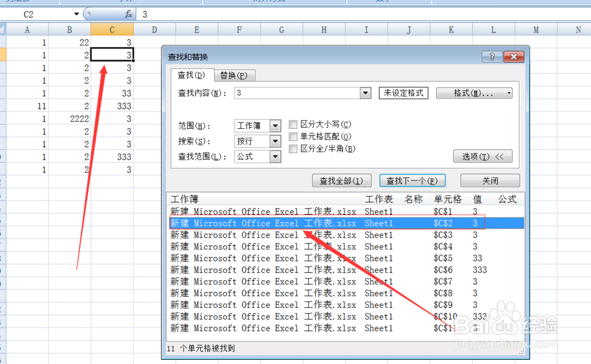This screenshot has height=364, width=591.
Task: Click the insert function fx icon
Action: tap(128, 14)
